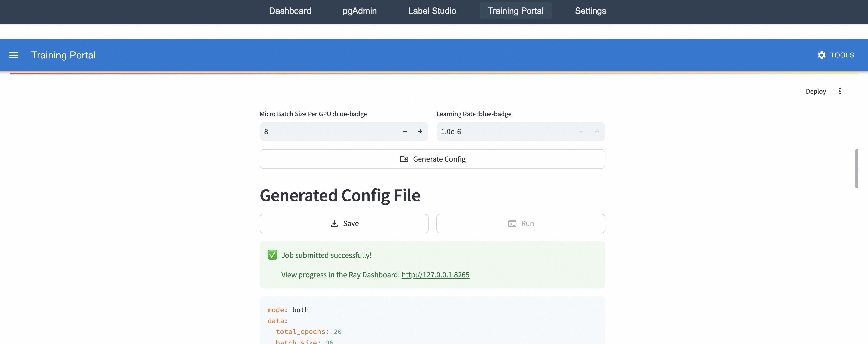Open the three-dot options menu

point(839,91)
